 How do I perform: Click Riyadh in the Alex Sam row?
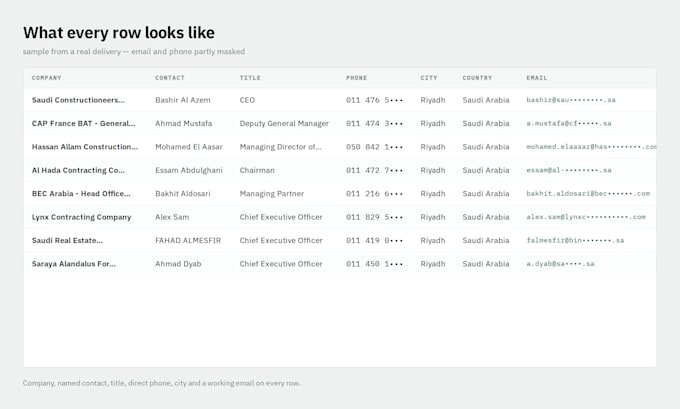click(433, 217)
